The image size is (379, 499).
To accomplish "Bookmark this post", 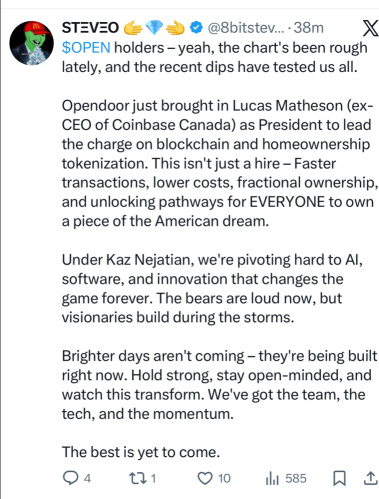I will click(x=339, y=479).
